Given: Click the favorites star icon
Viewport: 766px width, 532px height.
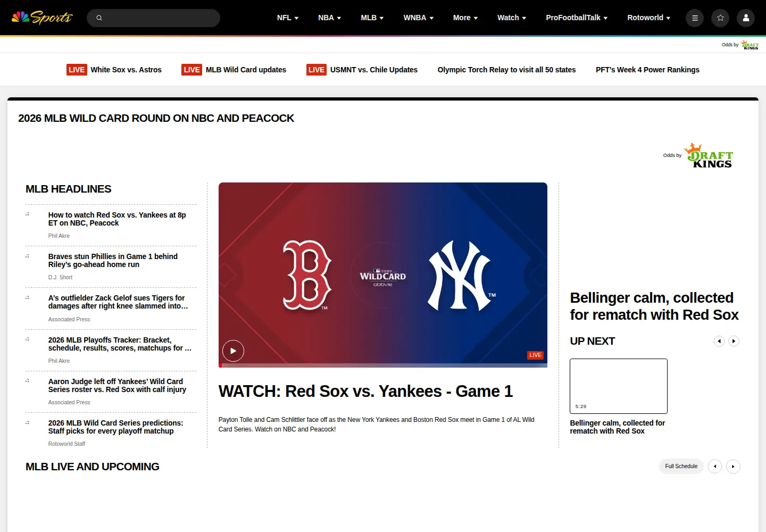Looking at the screenshot, I should [720, 18].
